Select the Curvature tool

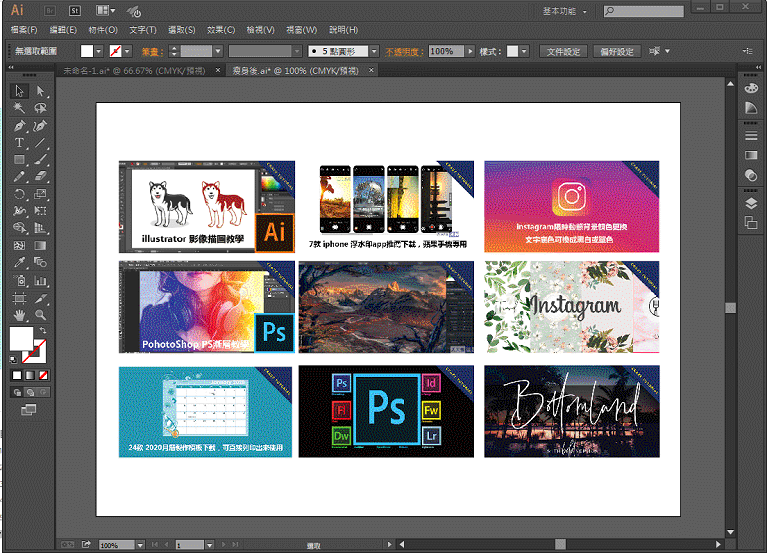click(x=40, y=126)
